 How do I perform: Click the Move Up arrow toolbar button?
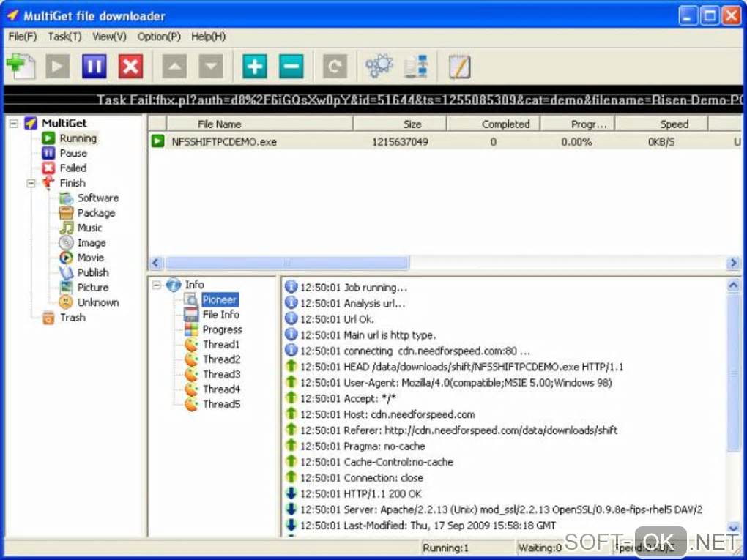pyautogui.click(x=174, y=66)
